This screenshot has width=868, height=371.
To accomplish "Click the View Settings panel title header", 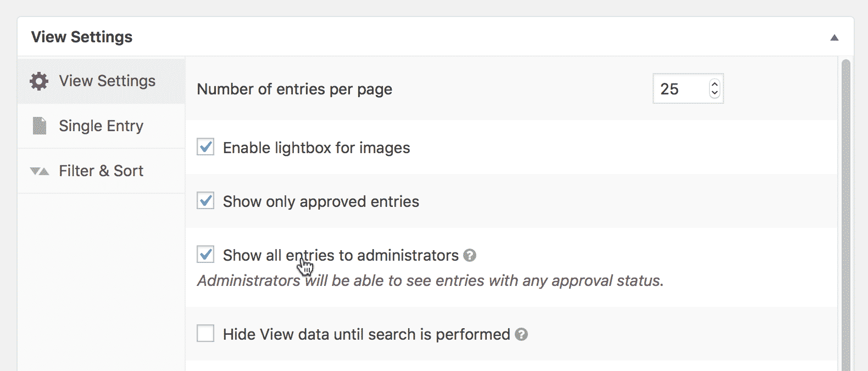I will point(82,37).
